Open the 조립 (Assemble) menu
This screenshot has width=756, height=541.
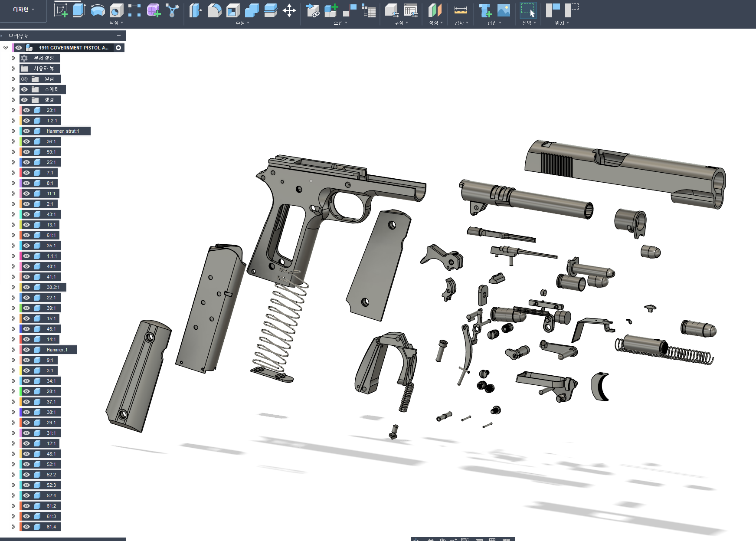point(340,23)
